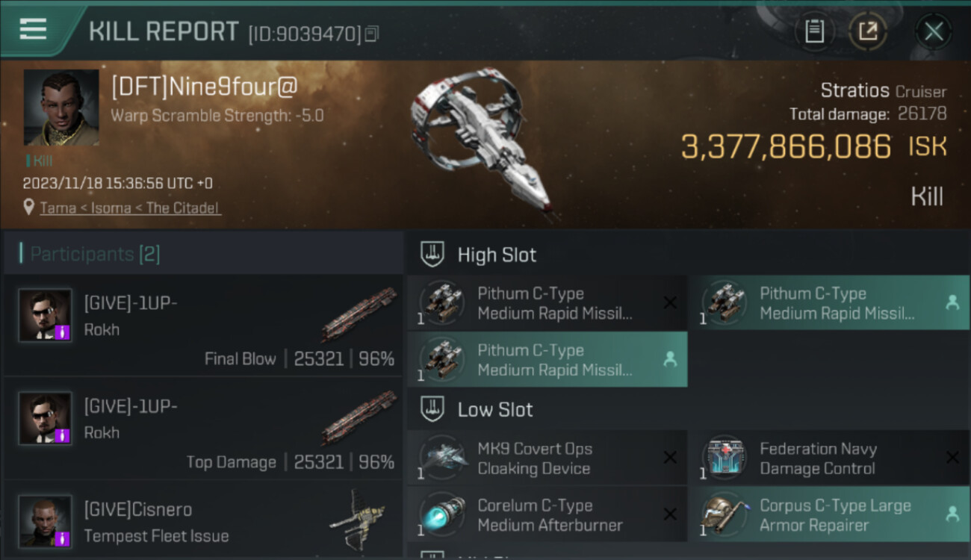Open Corelum C-Type Medium Afterburner item
The width and height of the screenshot is (971, 560).
[547, 514]
